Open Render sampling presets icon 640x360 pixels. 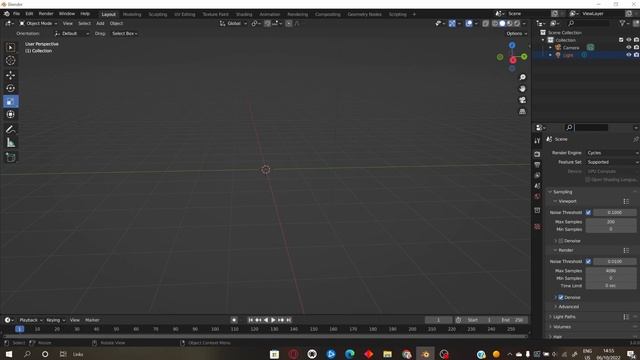pos(626,250)
